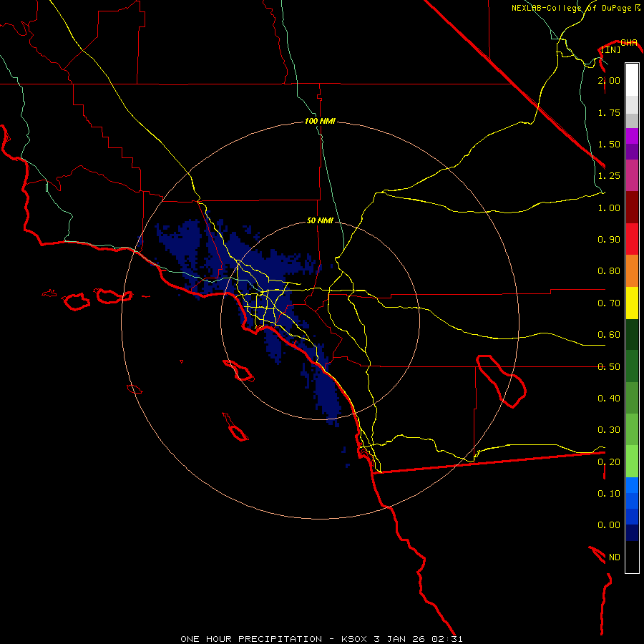Click the white legend color swatch
Image resolution: width=644 pixels, height=644 pixels.
point(632,80)
